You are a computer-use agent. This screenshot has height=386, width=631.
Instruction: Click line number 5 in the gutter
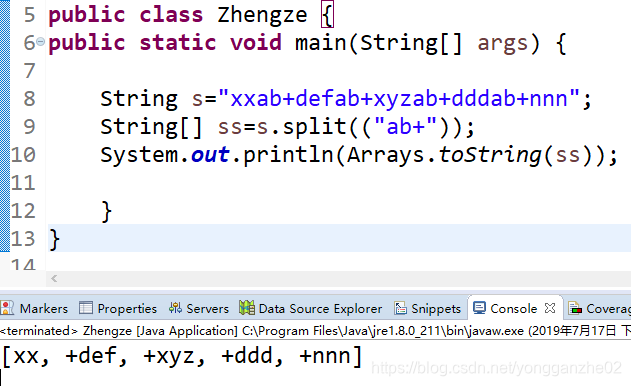pyautogui.click(x=29, y=15)
